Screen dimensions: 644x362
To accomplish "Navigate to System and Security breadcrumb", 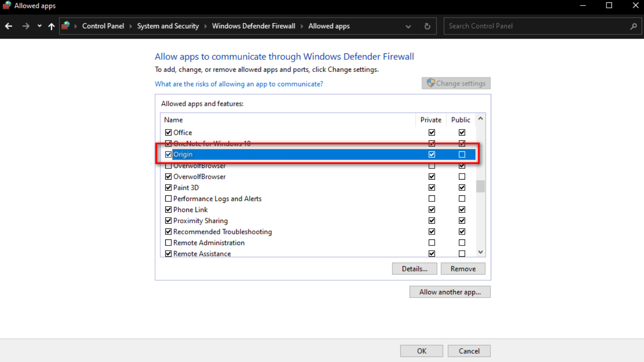I will (x=168, y=26).
